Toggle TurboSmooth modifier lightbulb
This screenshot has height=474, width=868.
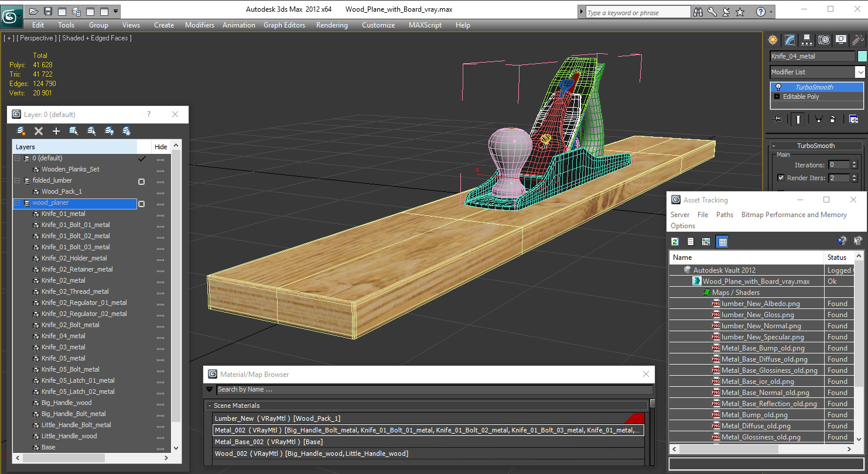pyautogui.click(x=778, y=87)
